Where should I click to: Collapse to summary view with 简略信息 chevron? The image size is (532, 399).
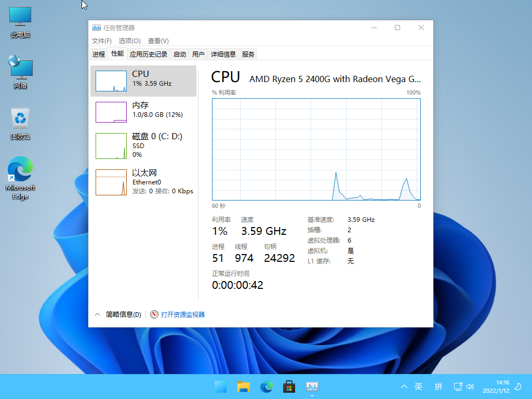pyautogui.click(x=97, y=314)
